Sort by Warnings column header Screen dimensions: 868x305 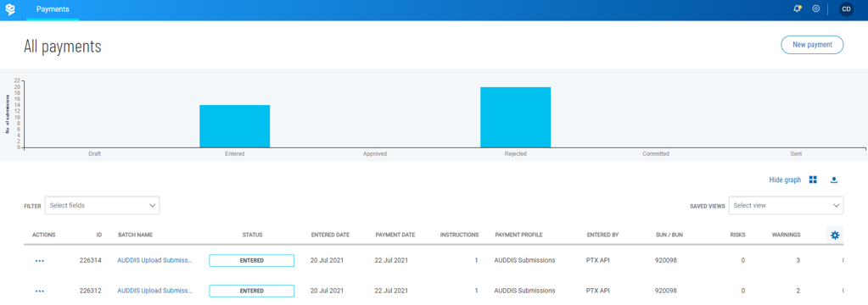(x=786, y=235)
